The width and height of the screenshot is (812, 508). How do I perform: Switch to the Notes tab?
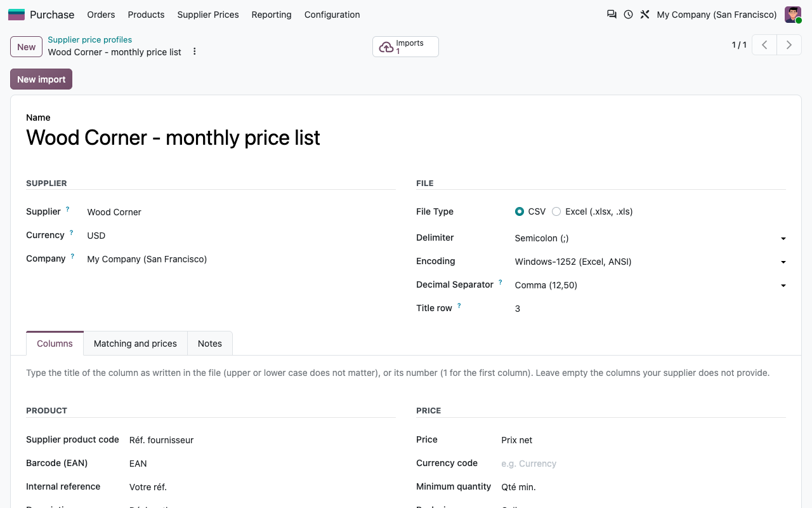tap(210, 344)
